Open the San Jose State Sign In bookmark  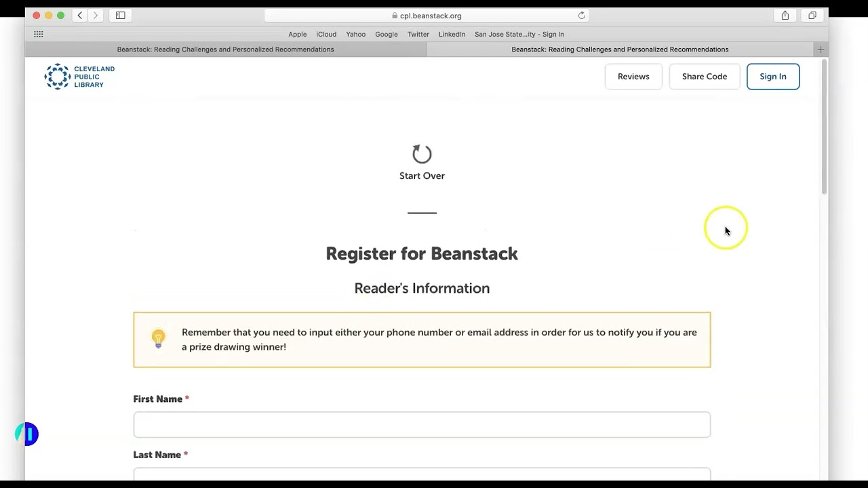[519, 34]
